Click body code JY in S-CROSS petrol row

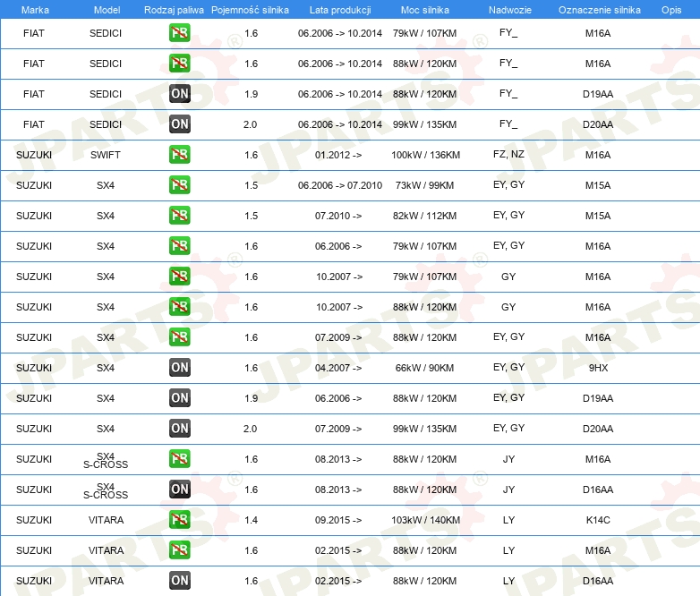click(x=508, y=459)
